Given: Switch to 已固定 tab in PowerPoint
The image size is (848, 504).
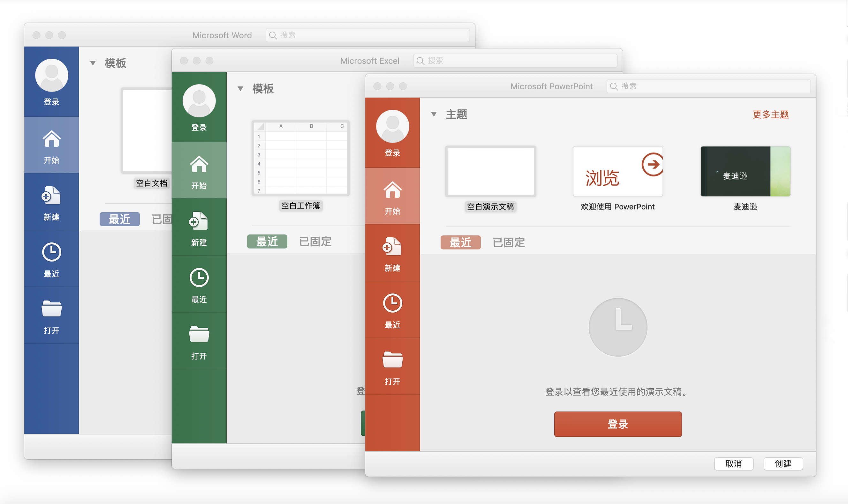Looking at the screenshot, I should (509, 242).
